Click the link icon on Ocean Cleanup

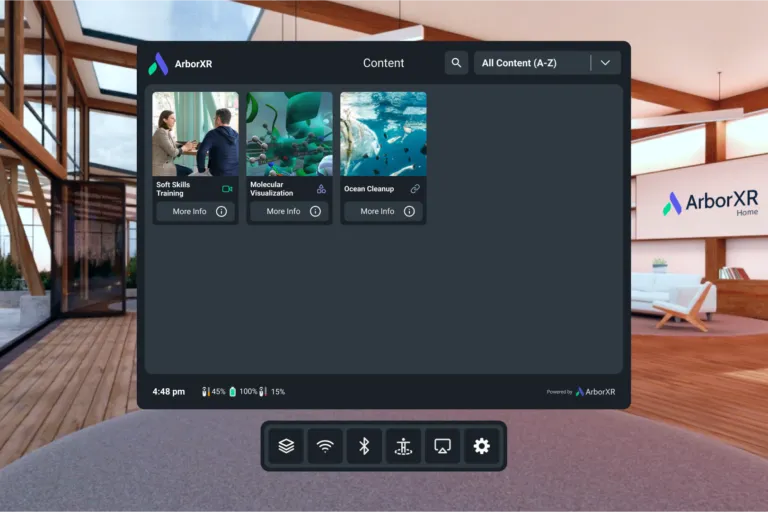(x=415, y=189)
